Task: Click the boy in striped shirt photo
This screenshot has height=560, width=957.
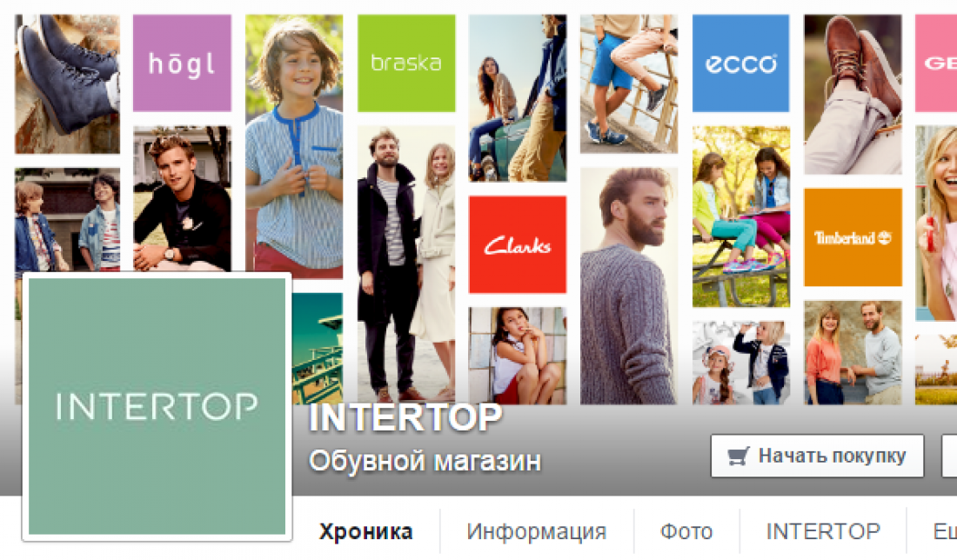Action: [x=294, y=146]
